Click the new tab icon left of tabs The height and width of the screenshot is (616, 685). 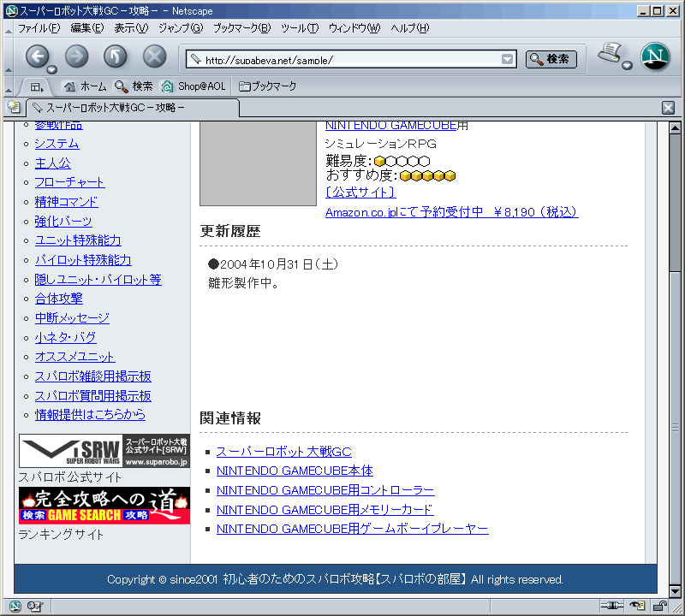point(14,107)
